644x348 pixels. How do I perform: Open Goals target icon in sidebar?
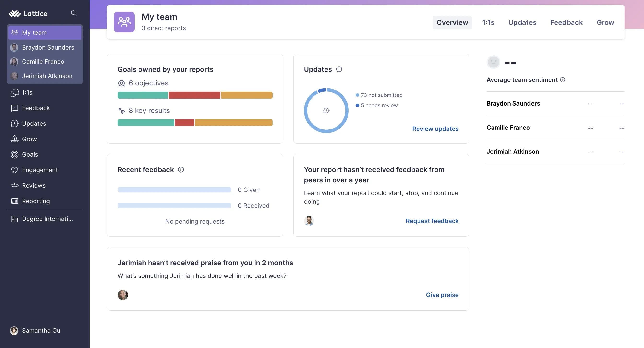coord(14,155)
